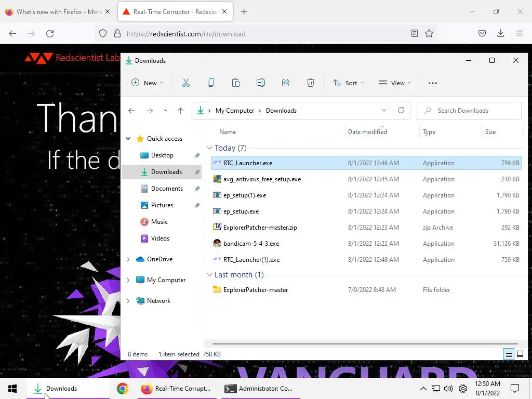This screenshot has width=532, height=399.
Task: Go back in Explorer navigation
Action: (131, 111)
